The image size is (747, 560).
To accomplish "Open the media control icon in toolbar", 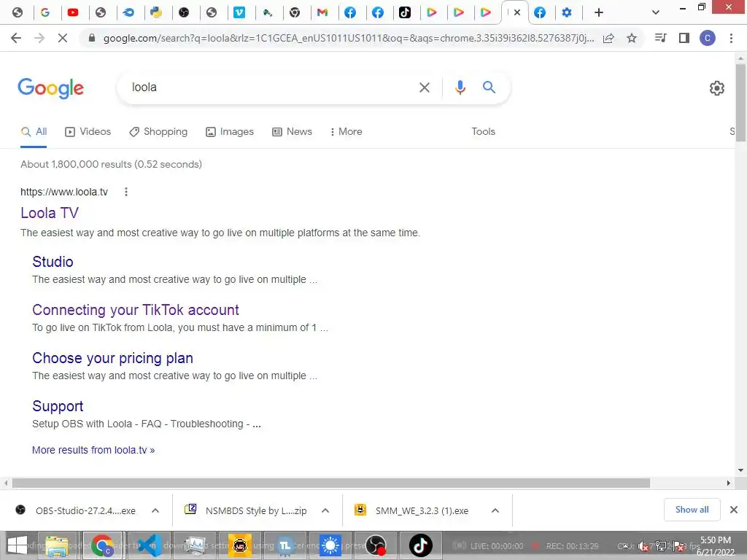I will [x=661, y=38].
